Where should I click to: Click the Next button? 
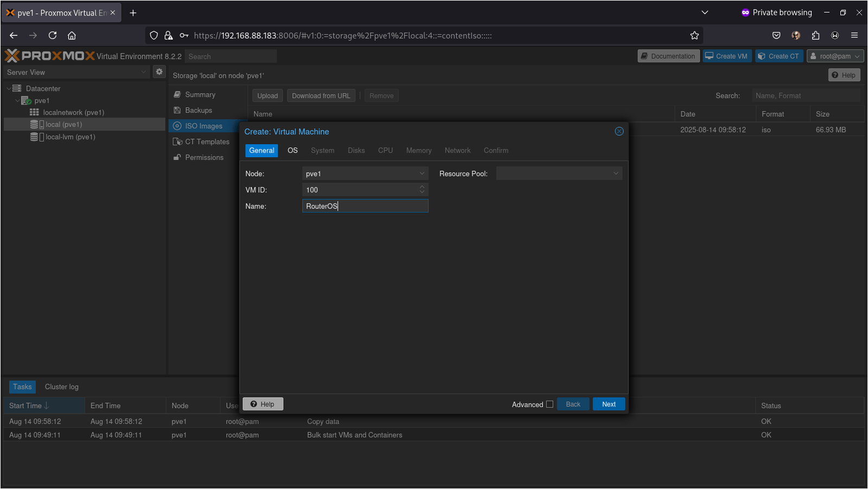[x=609, y=404]
